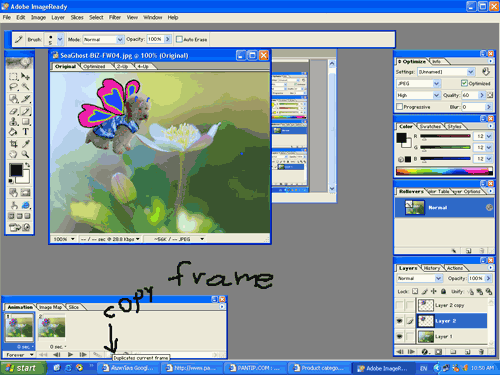Select the Paint Bucket tool

(13, 132)
